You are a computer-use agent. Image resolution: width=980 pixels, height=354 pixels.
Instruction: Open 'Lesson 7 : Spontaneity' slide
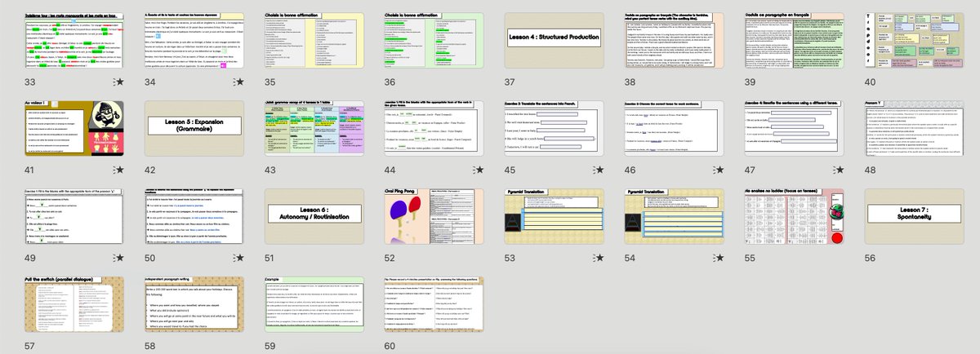point(915,216)
